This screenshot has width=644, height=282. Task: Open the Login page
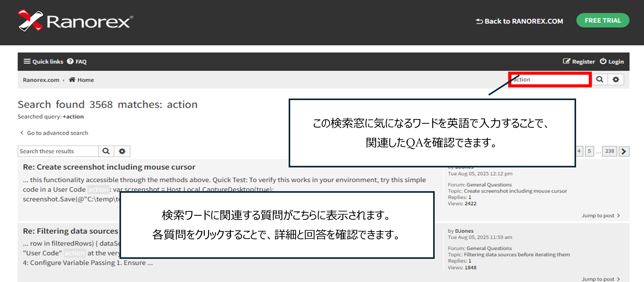tap(612, 61)
